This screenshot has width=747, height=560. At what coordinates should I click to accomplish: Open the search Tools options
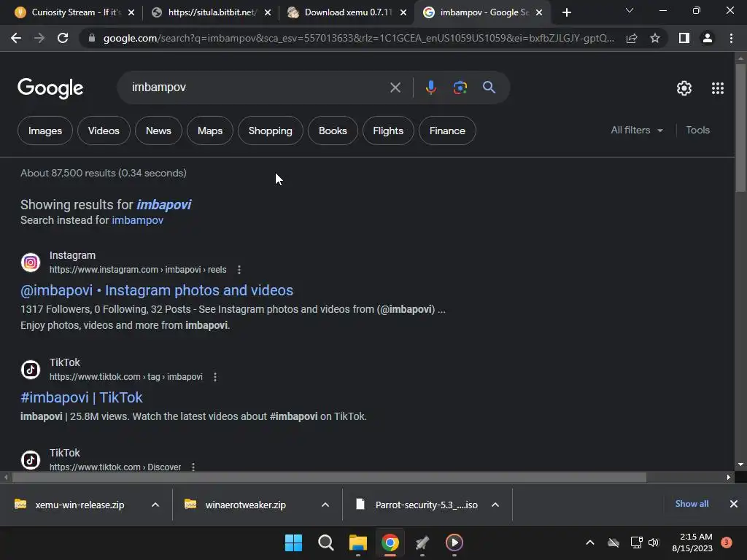click(x=698, y=130)
